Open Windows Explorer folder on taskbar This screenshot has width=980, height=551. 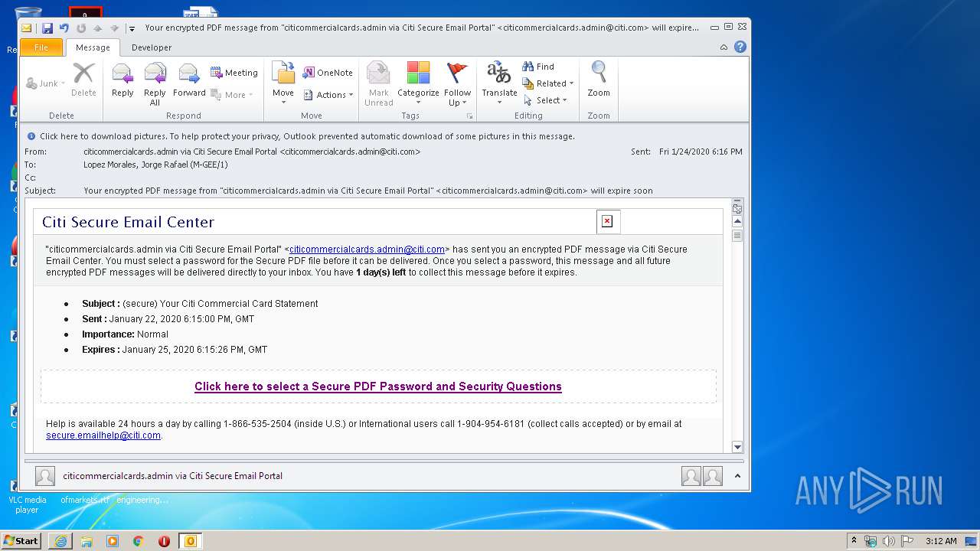tap(87, 541)
